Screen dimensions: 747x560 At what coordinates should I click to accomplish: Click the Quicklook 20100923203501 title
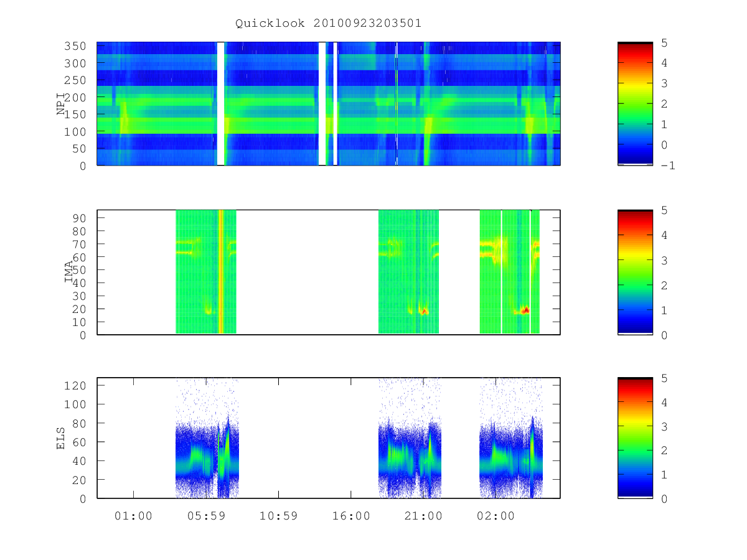coord(328,24)
